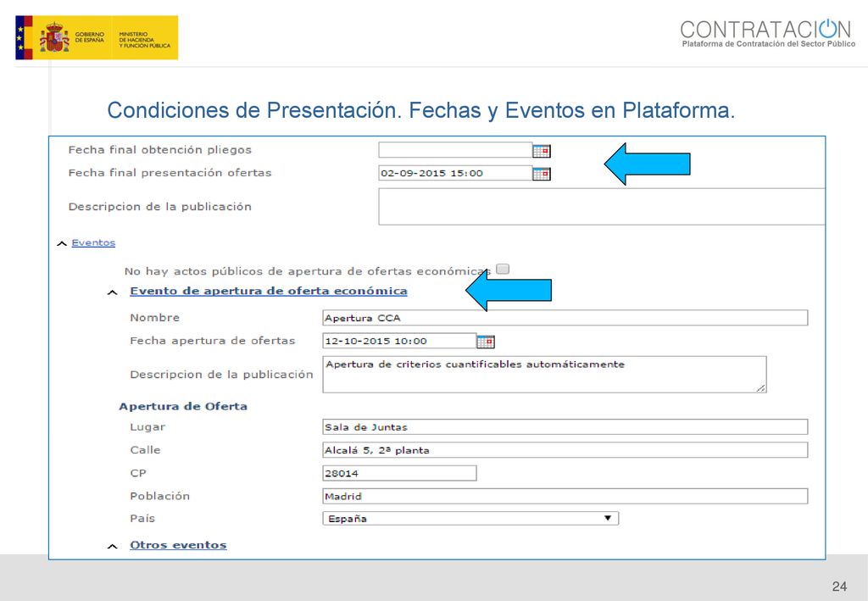Collapse the Eventos section caret
The height and width of the screenshot is (601, 868).
(62, 243)
